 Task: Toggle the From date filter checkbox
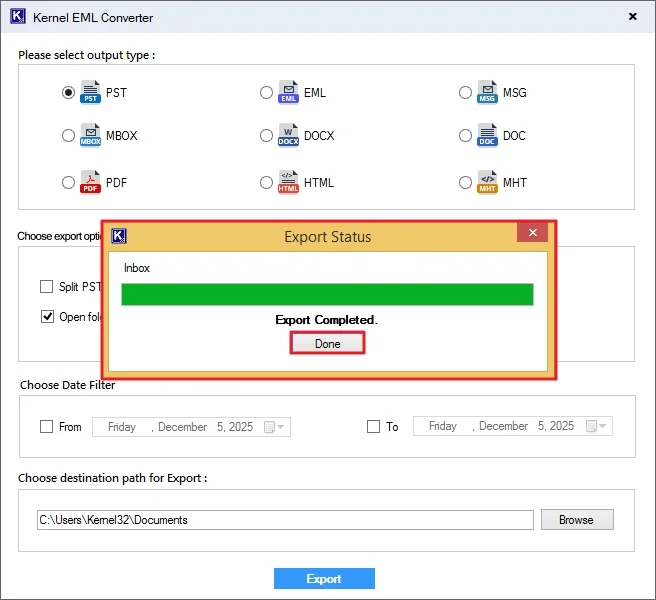47,427
